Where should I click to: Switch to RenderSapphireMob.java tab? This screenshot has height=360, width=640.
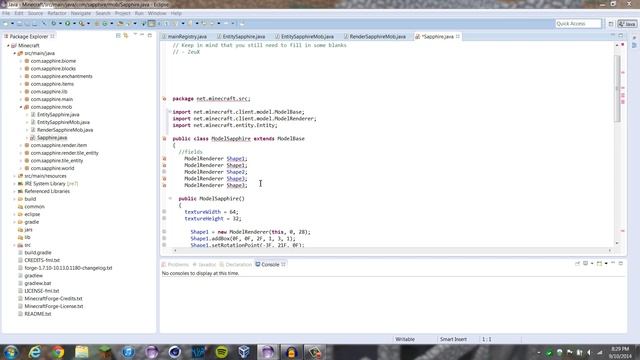pyautogui.click(x=378, y=37)
